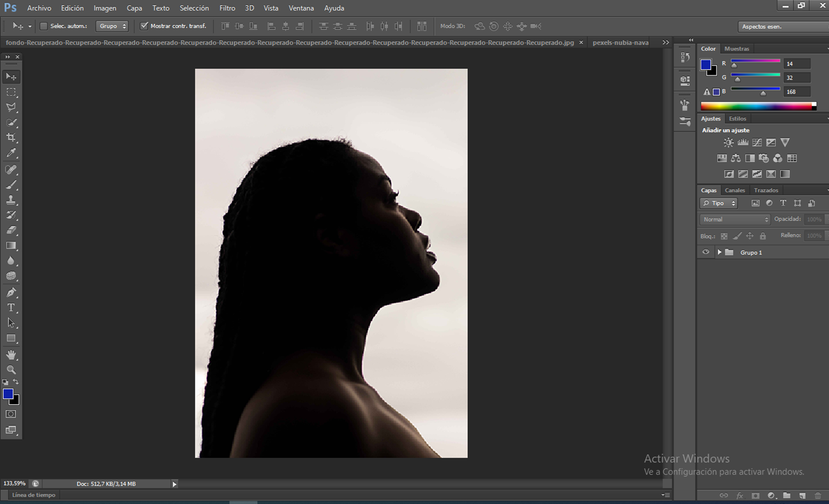This screenshot has height=504, width=829.
Task: Toggle lock position in Capas panel
Action: point(750,236)
